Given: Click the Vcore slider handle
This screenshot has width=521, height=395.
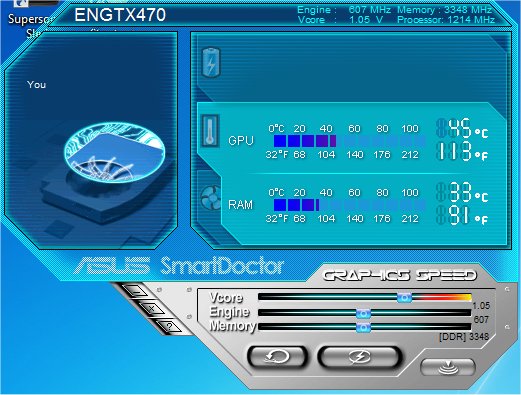Looking at the screenshot, I should click(404, 297).
